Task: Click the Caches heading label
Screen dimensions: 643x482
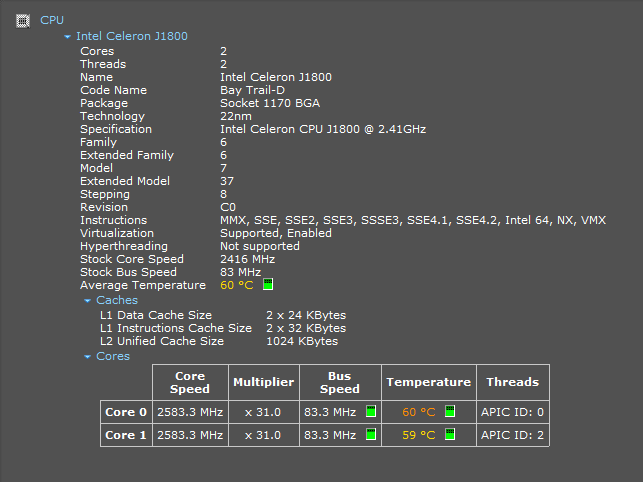Action: pos(117,300)
